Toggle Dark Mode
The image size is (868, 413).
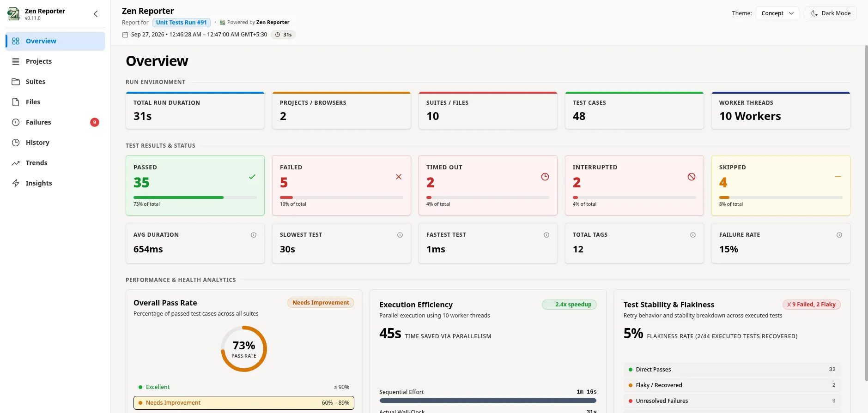[831, 13]
